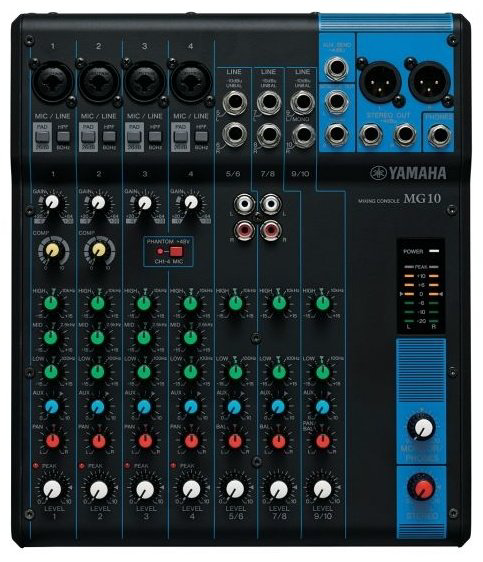Click the white RCA L jack for channel 7/8
Viewport: 483px width, 562px height.
[271, 205]
